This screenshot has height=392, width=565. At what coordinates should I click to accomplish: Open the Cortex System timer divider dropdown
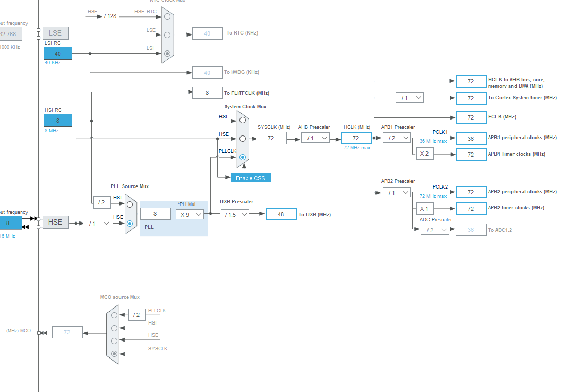tap(409, 97)
